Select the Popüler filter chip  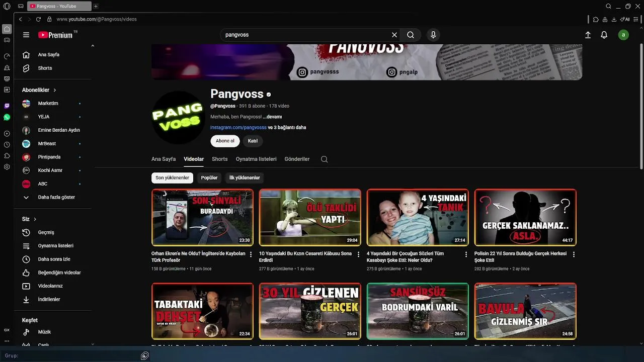click(x=209, y=177)
